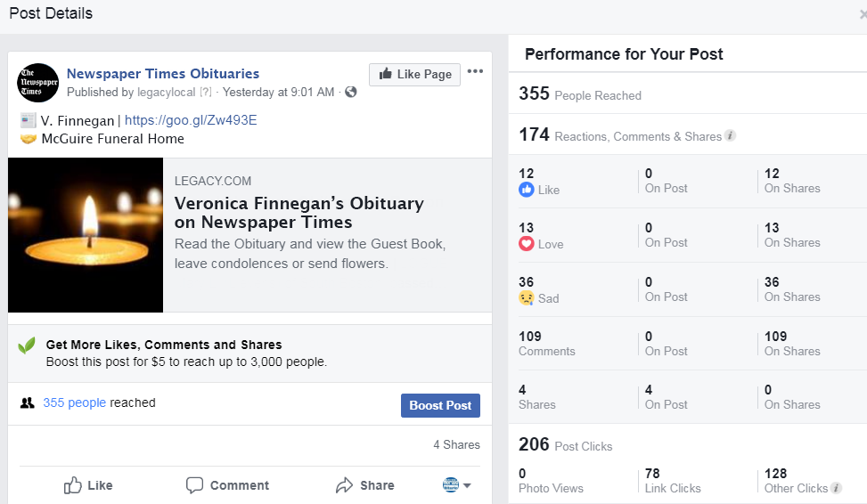Click the blue Like reaction icon
Image resolution: width=867 pixels, height=504 pixels.
[526, 190]
